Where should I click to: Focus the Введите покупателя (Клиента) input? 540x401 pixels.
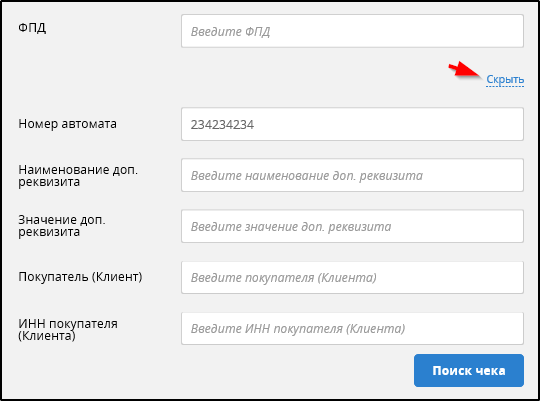point(352,277)
